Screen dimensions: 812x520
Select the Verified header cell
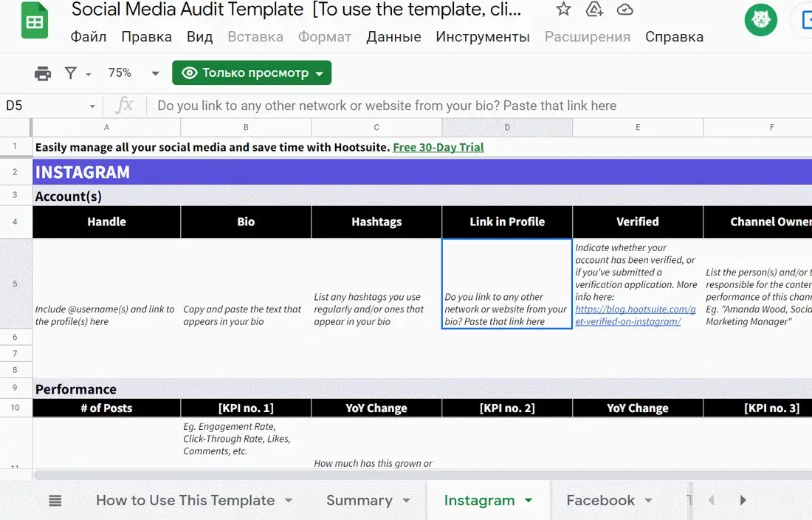click(638, 222)
